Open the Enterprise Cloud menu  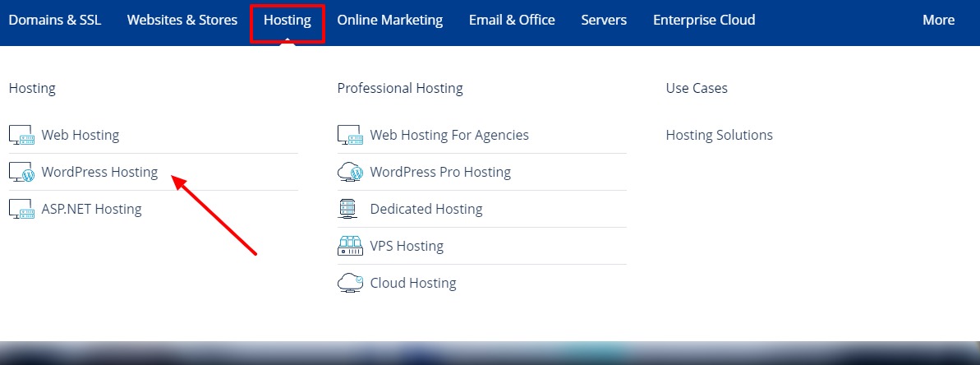click(x=704, y=20)
